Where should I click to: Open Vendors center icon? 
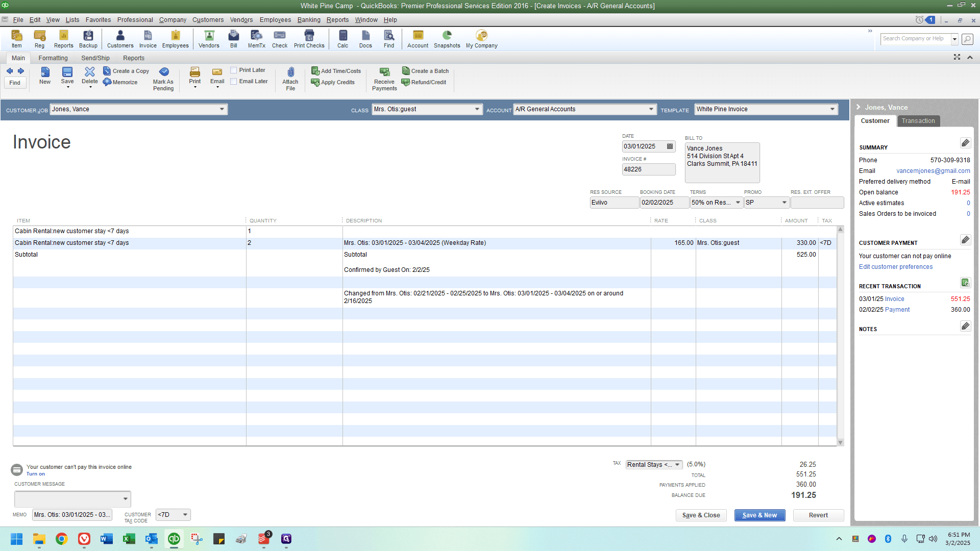(209, 39)
